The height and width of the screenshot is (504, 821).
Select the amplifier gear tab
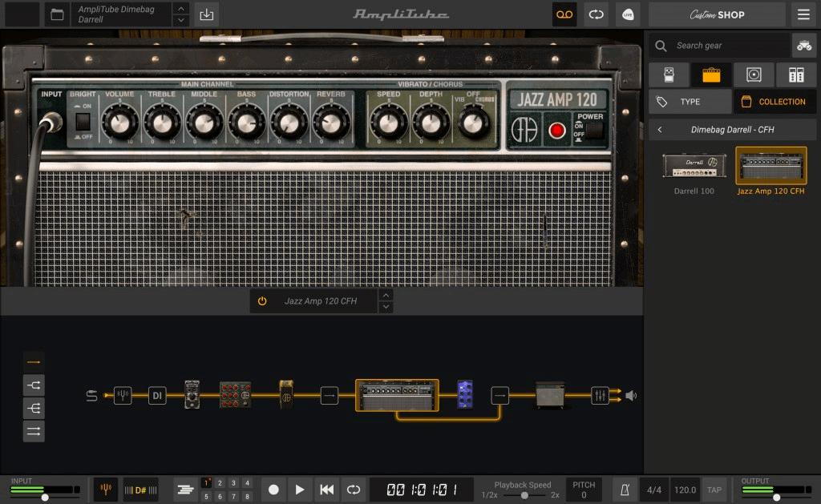pos(711,75)
